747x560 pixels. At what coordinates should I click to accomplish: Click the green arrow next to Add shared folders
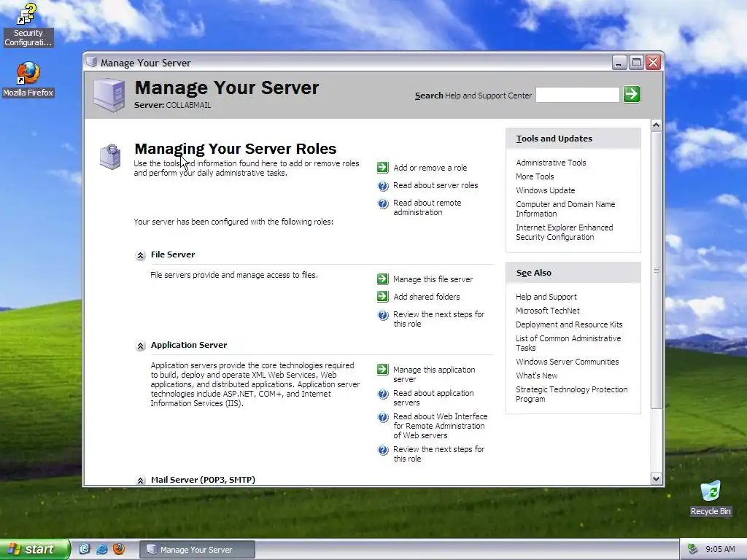click(382, 297)
